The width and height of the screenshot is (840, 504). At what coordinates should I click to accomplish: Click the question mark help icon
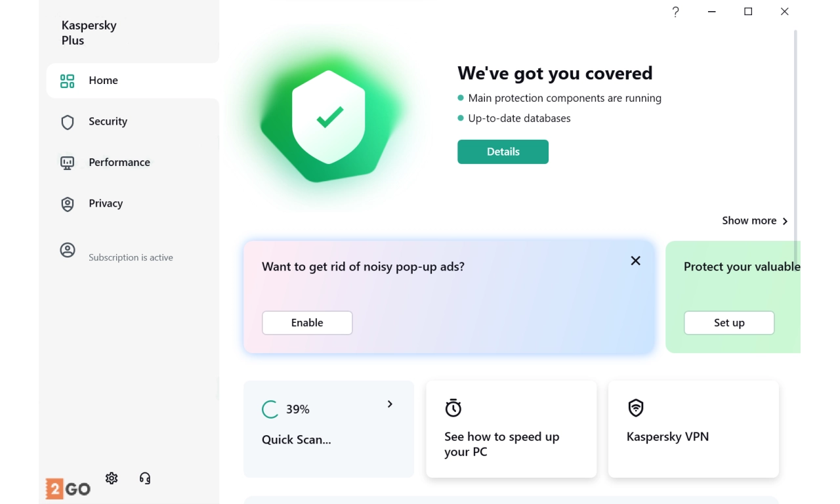pyautogui.click(x=675, y=12)
